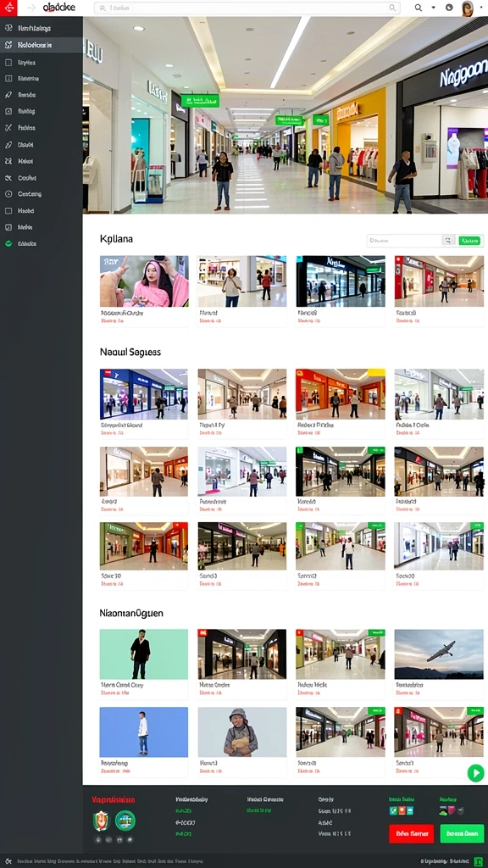
Task: Select the highlighted second item in the left sidebar
Action: (x=42, y=45)
